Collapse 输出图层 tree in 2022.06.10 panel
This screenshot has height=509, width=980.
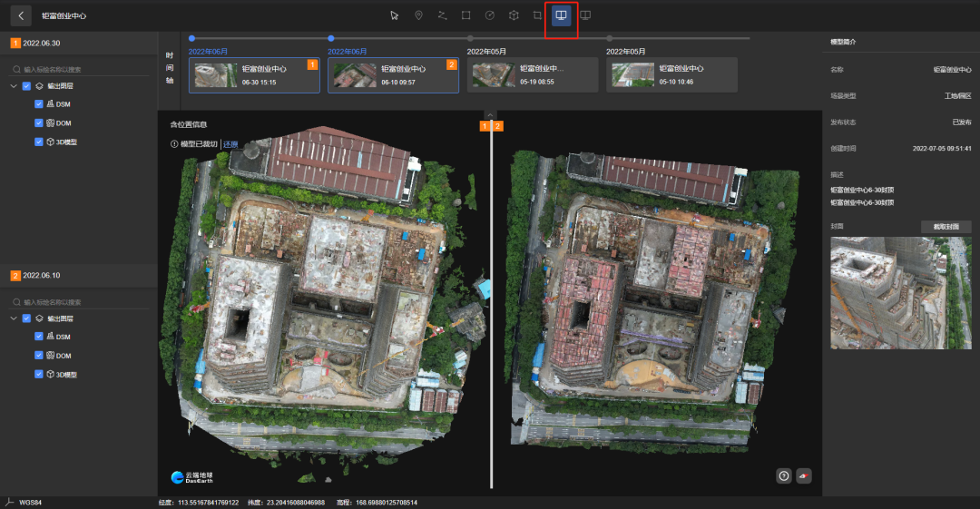[x=14, y=318]
